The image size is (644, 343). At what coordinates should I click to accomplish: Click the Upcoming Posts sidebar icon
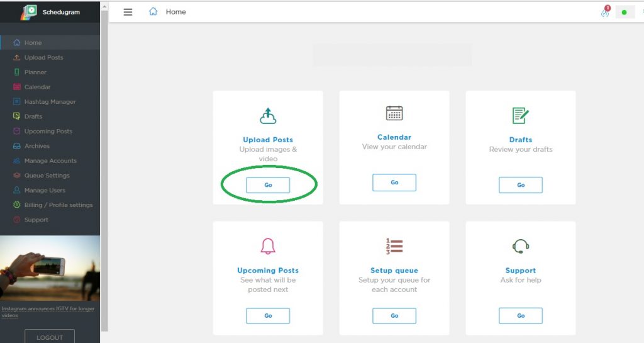click(x=17, y=131)
